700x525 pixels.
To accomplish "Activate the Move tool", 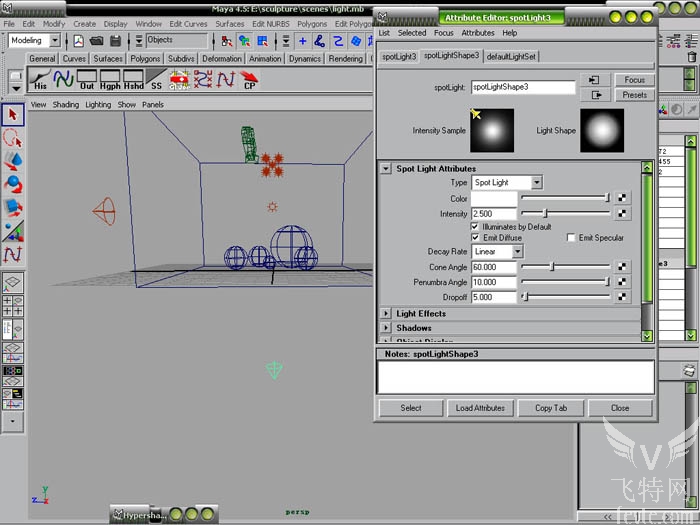I will pos(13,161).
